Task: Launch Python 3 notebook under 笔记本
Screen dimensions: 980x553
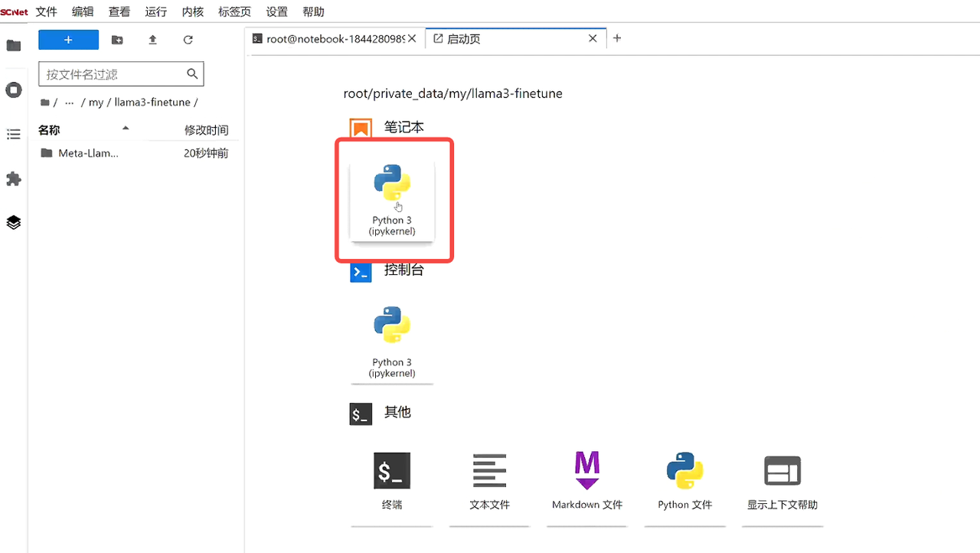Action: pyautogui.click(x=392, y=200)
